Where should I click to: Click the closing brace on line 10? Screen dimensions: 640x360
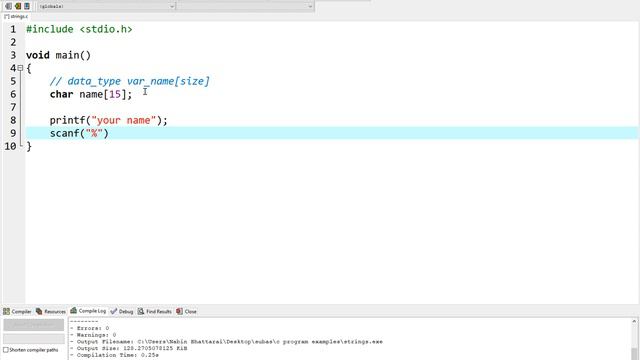pyautogui.click(x=29, y=146)
